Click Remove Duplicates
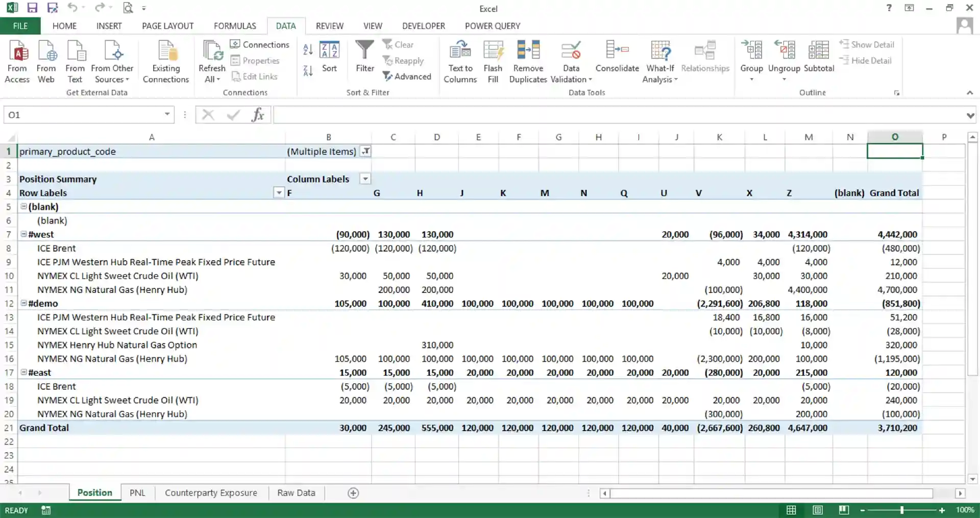 point(528,61)
